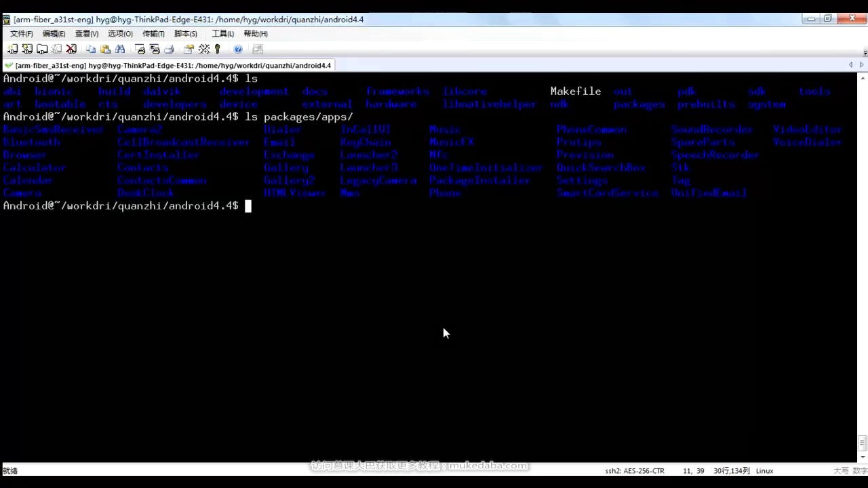Click the green check session status icon
Viewport: 868px width, 488px height.
[8, 65]
